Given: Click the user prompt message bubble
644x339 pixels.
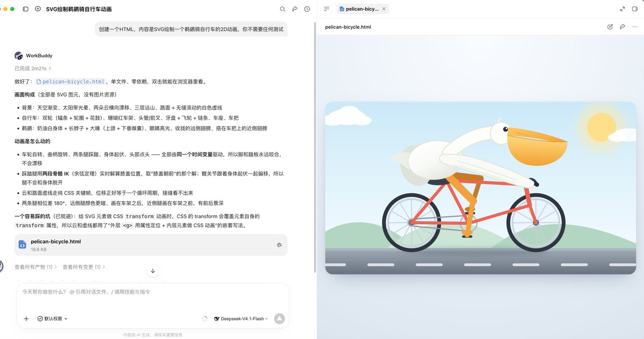Looking at the screenshot, I should point(192,29).
